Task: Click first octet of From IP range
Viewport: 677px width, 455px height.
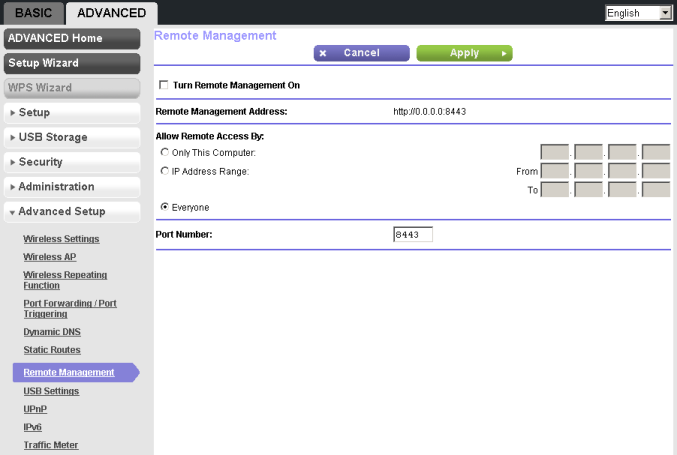Action: click(555, 171)
